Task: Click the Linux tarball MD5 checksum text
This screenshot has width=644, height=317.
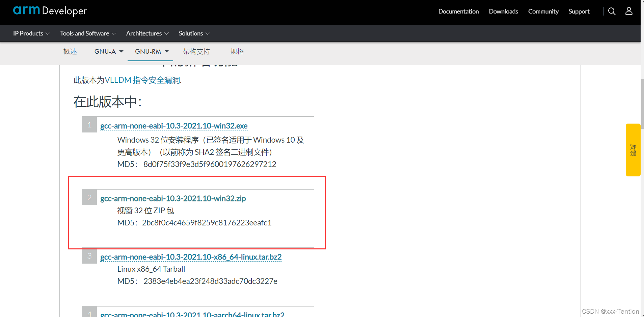Action: point(197,281)
